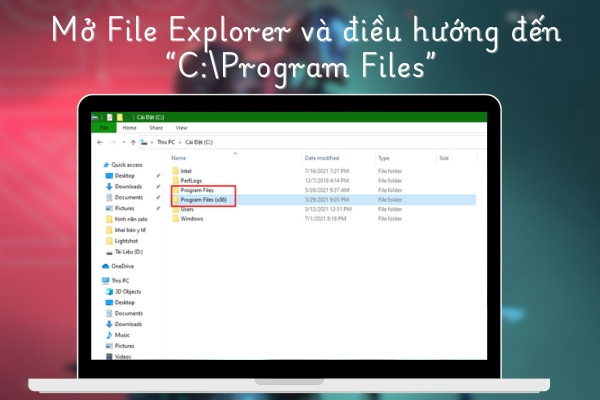Screen dimensions: 600x400
Task: Sort by the Date modified column header
Action: (x=322, y=158)
